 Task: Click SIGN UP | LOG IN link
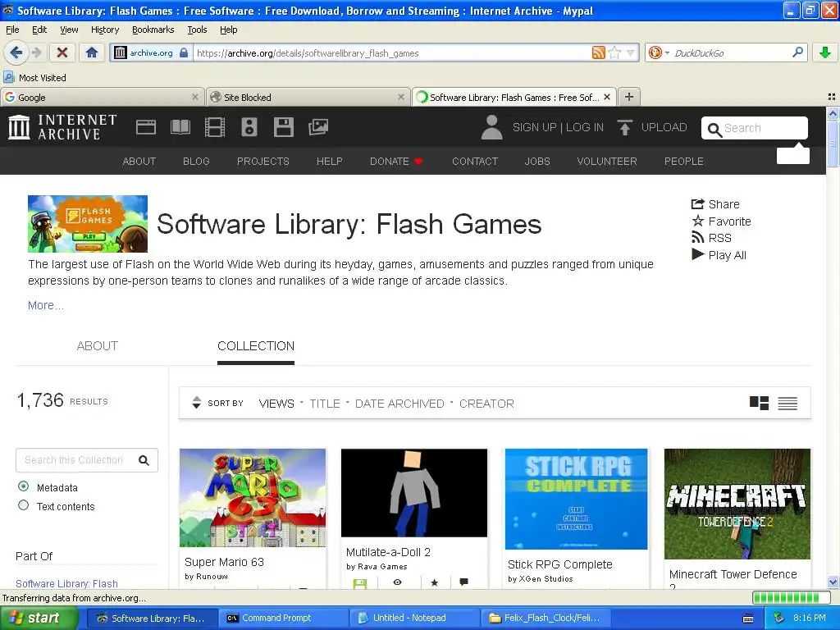pos(558,127)
